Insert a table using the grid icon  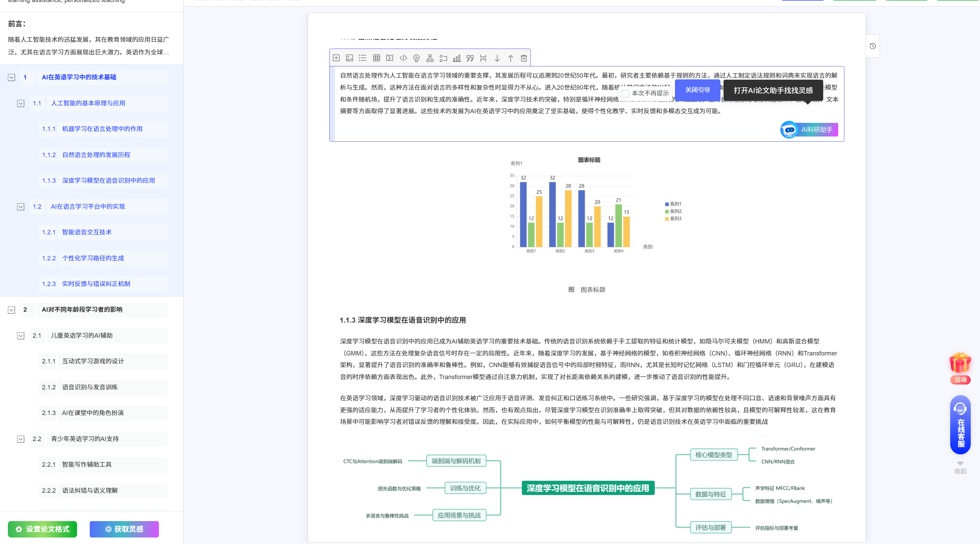[376, 58]
